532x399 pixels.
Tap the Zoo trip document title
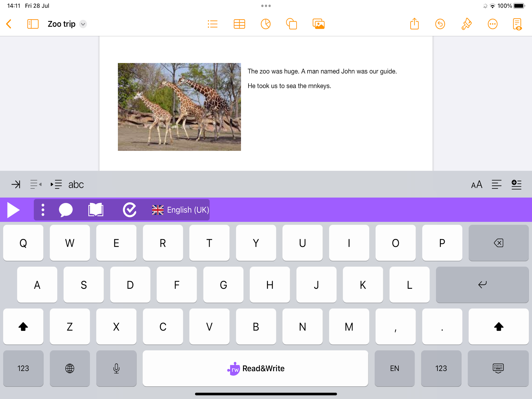point(62,24)
